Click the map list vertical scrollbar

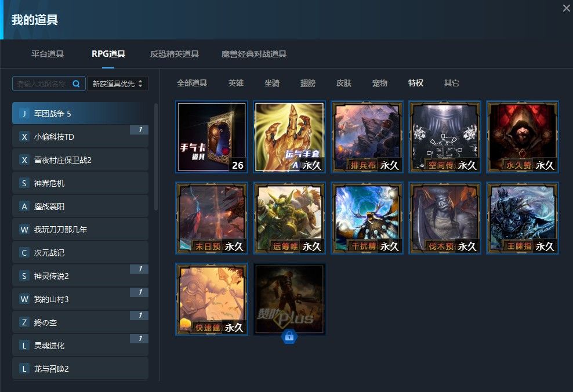[x=156, y=157]
